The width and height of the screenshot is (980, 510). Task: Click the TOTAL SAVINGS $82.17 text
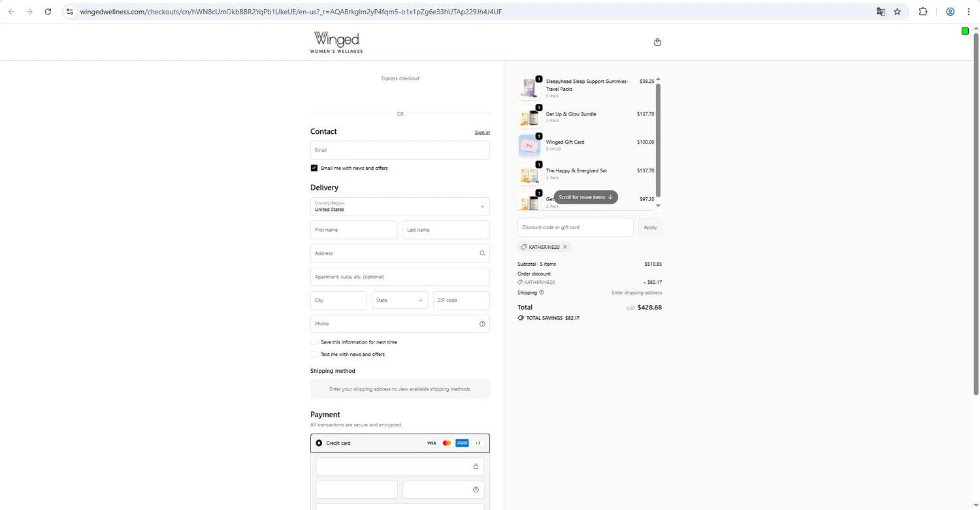pyautogui.click(x=553, y=318)
